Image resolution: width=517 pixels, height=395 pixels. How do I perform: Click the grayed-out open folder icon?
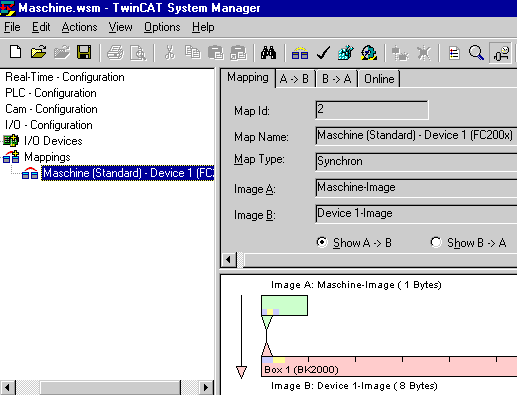point(62,53)
